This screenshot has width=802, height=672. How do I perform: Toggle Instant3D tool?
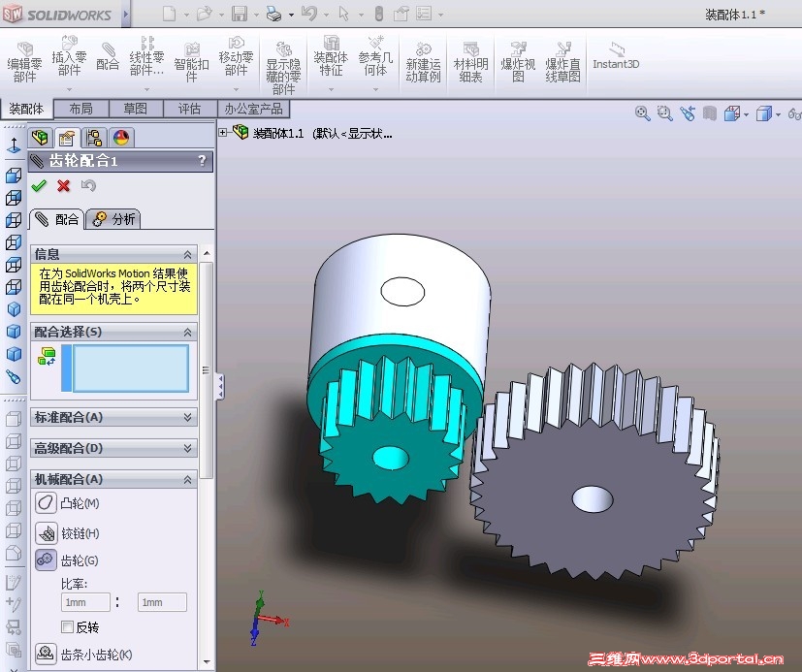tap(616, 56)
